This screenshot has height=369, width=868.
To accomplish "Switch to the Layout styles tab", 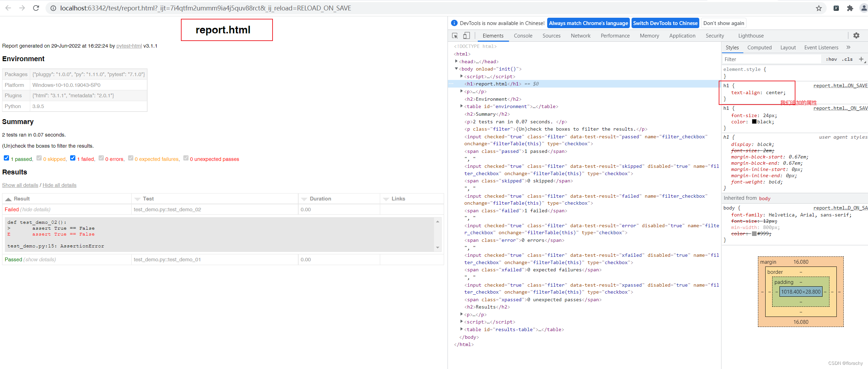I will pyautogui.click(x=788, y=48).
